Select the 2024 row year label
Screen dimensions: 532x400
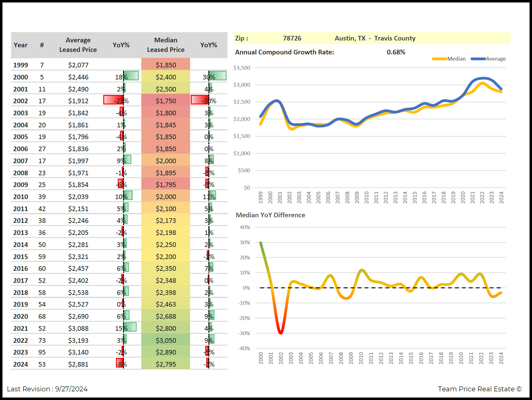click(x=20, y=364)
